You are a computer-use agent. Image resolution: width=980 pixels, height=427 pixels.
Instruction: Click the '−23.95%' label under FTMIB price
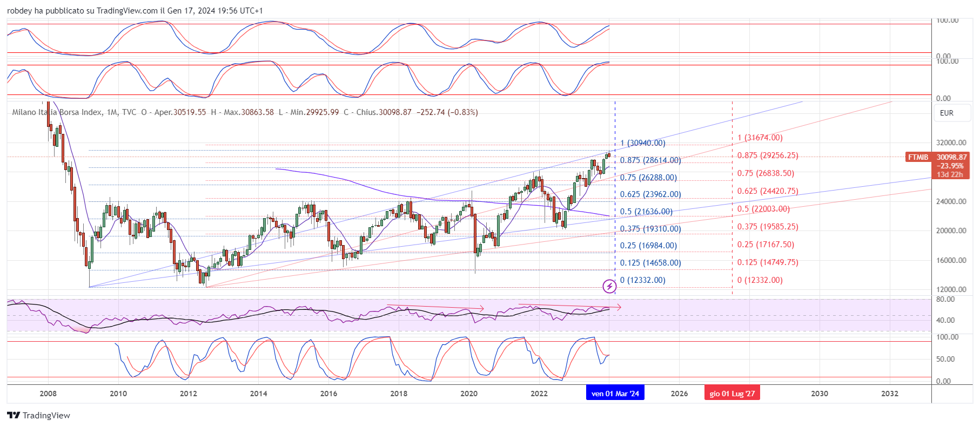click(950, 166)
